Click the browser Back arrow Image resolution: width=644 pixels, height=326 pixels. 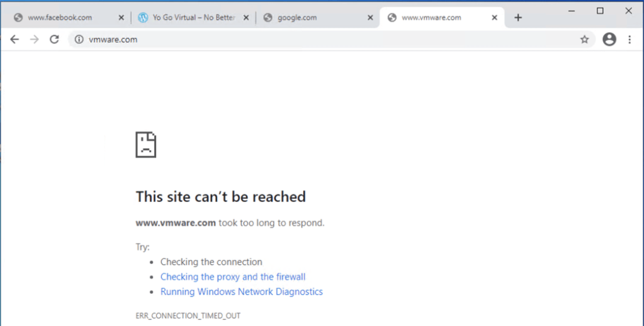(x=14, y=40)
